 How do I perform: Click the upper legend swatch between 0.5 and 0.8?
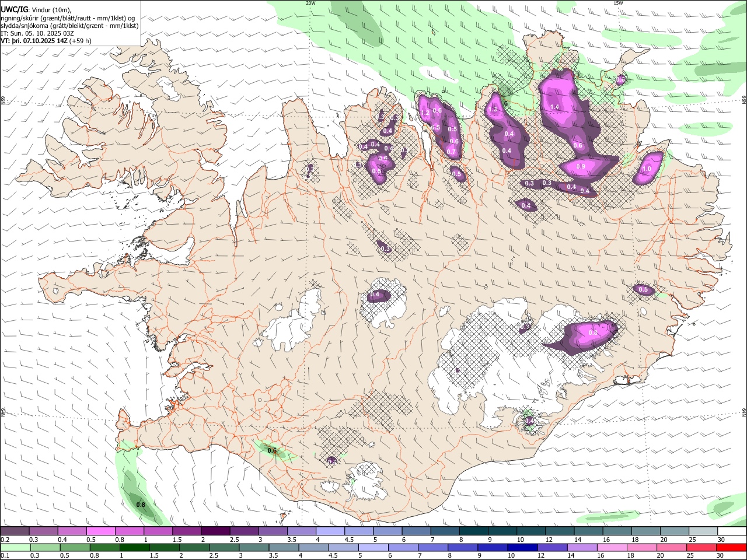[100, 531]
